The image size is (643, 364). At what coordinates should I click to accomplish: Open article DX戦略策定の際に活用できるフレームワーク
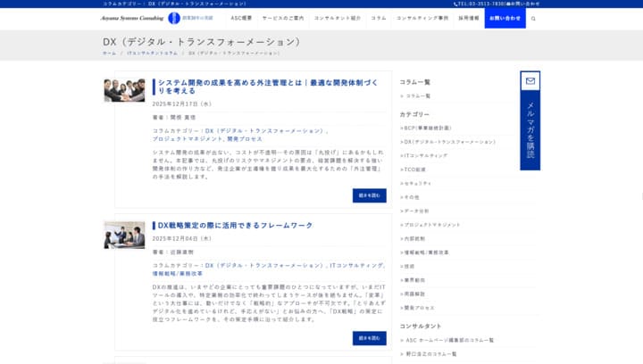tap(235, 225)
